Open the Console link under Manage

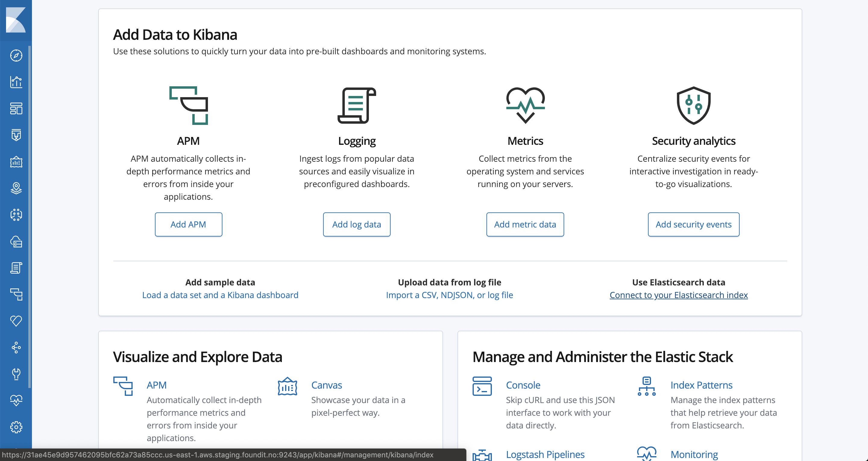[x=523, y=385]
